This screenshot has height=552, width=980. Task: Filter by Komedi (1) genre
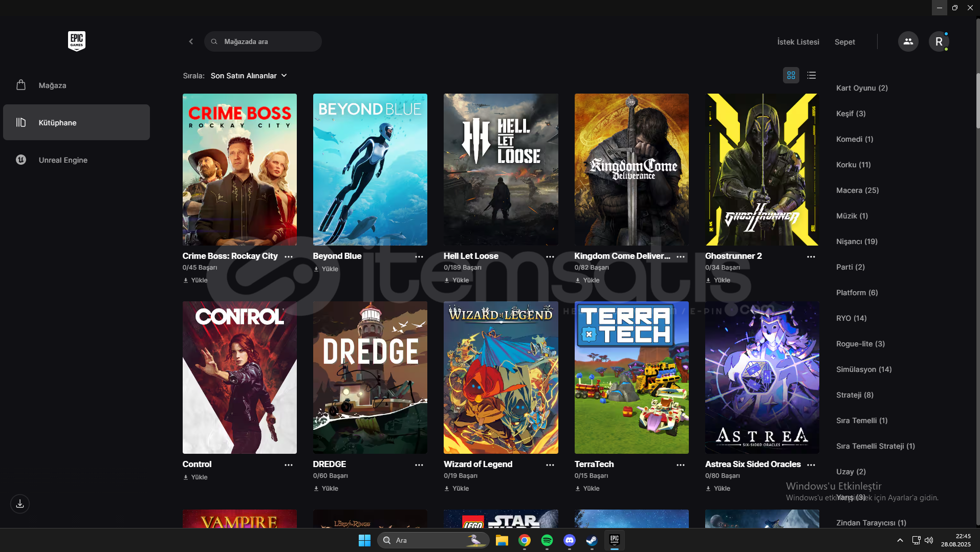click(855, 139)
